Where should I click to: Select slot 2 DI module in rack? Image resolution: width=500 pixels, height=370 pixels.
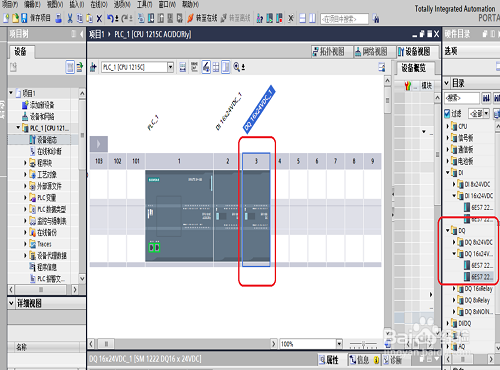tap(228, 216)
